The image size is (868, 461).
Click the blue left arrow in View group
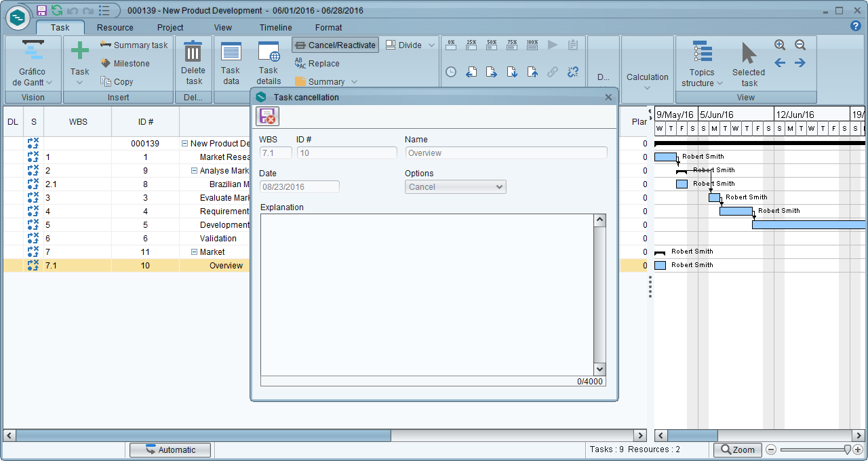coord(780,63)
